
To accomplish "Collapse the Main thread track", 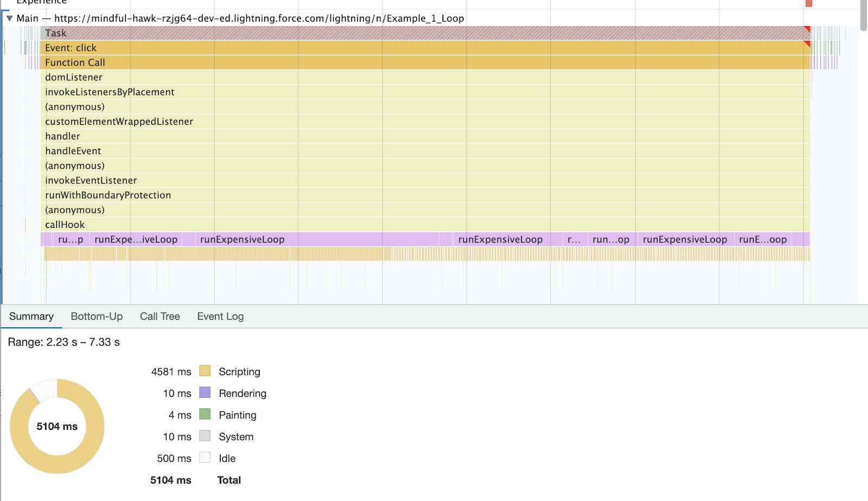I will (9, 18).
